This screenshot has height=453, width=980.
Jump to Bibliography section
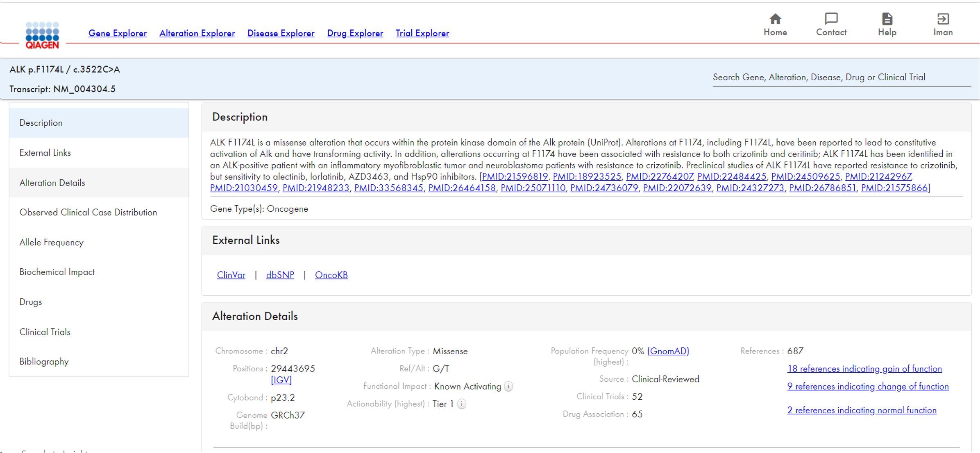(99, 362)
